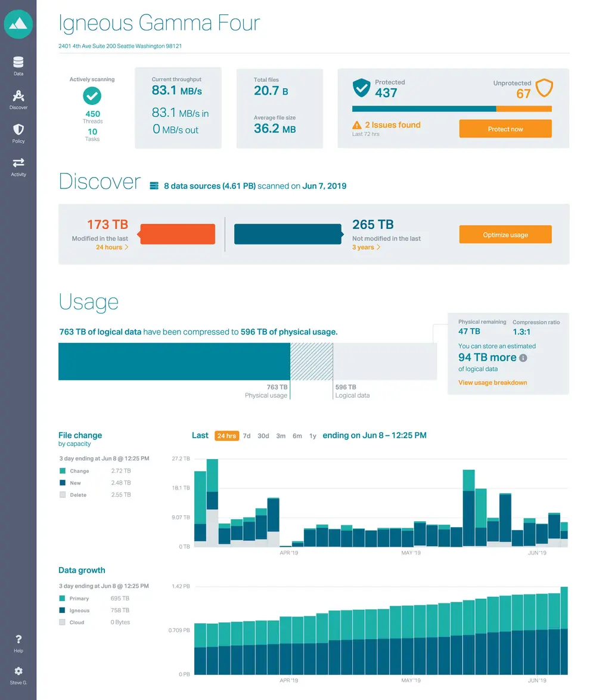Open the Policy shield in sidebar
590x700 pixels.
pyautogui.click(x=18, y=134)
